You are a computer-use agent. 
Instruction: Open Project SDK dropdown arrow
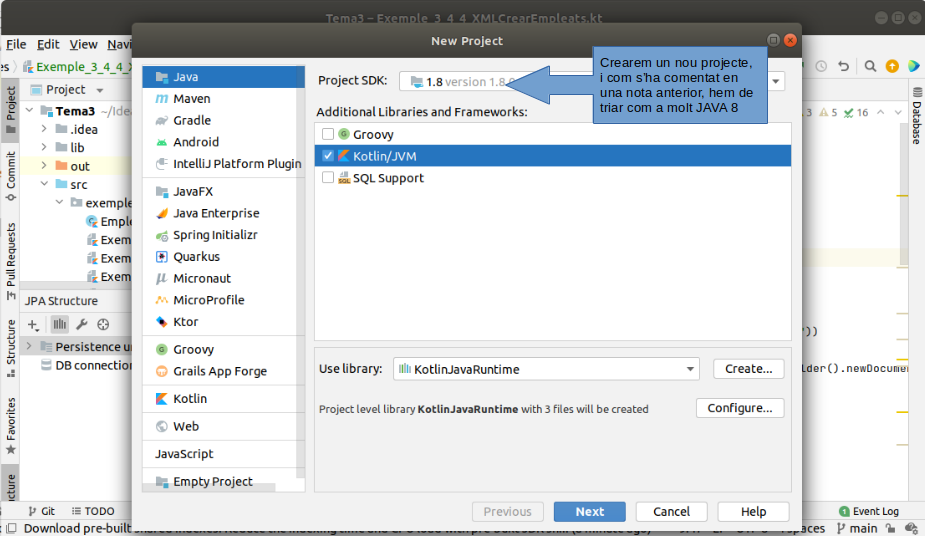coord(776,82)
